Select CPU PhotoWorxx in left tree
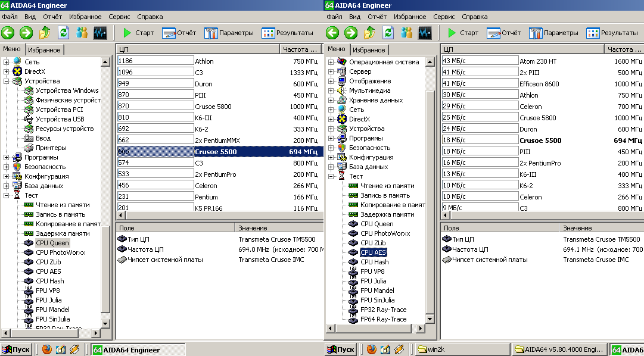This screenshot has height=356, width=644. point(60,252)
